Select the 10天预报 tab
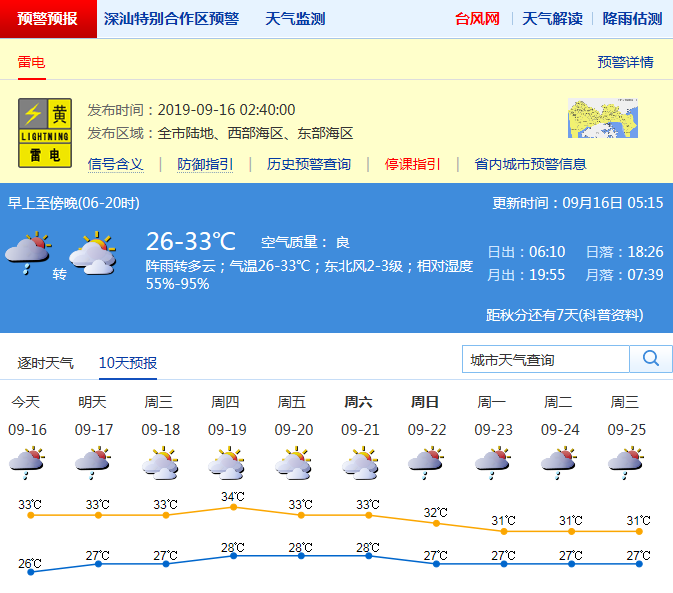The image size is (673, 593). tap(128, 363)
